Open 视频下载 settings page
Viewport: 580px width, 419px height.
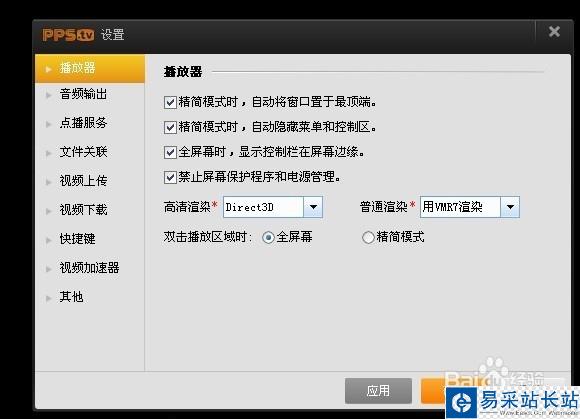[83, 210]
